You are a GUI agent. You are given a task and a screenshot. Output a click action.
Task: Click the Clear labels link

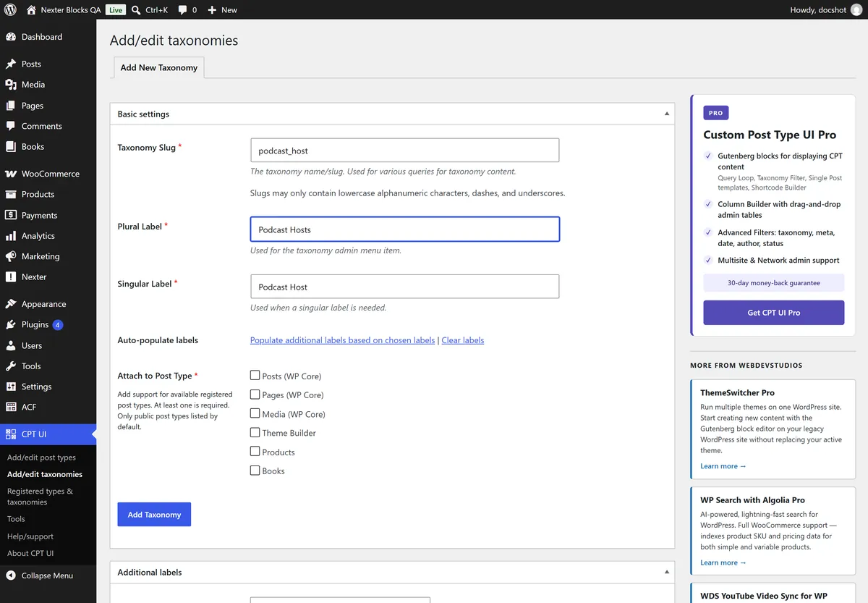[x=463, y=340]
